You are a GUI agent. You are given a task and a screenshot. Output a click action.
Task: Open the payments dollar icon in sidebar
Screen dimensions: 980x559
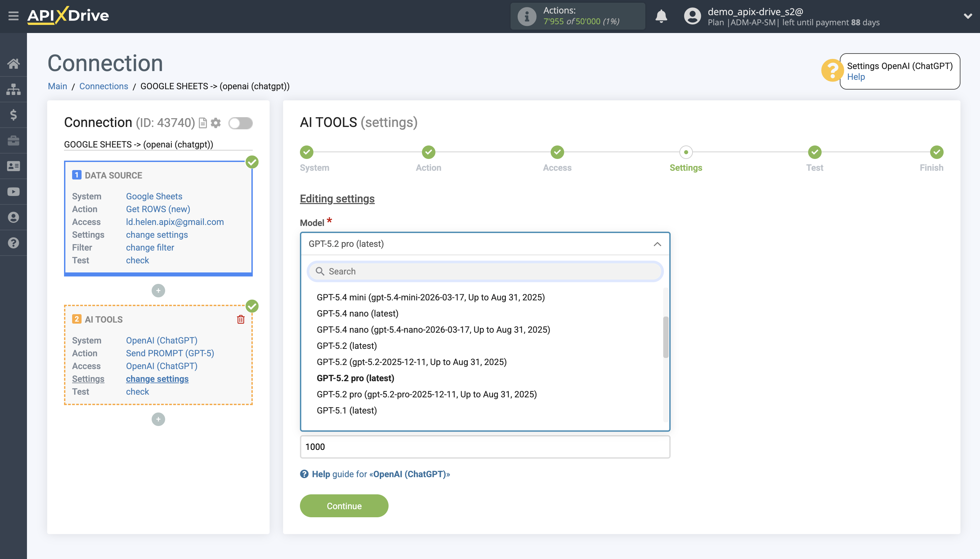point(14,115)
